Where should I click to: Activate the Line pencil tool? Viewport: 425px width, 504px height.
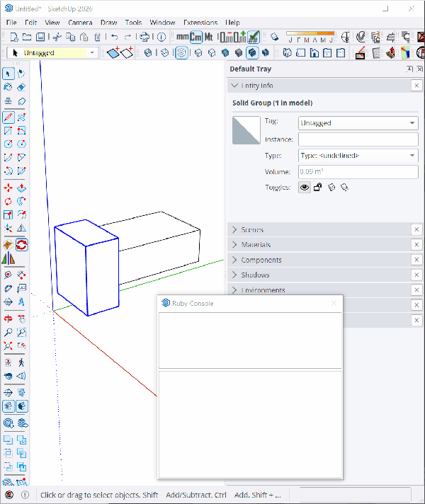click(x=8, y=117)
